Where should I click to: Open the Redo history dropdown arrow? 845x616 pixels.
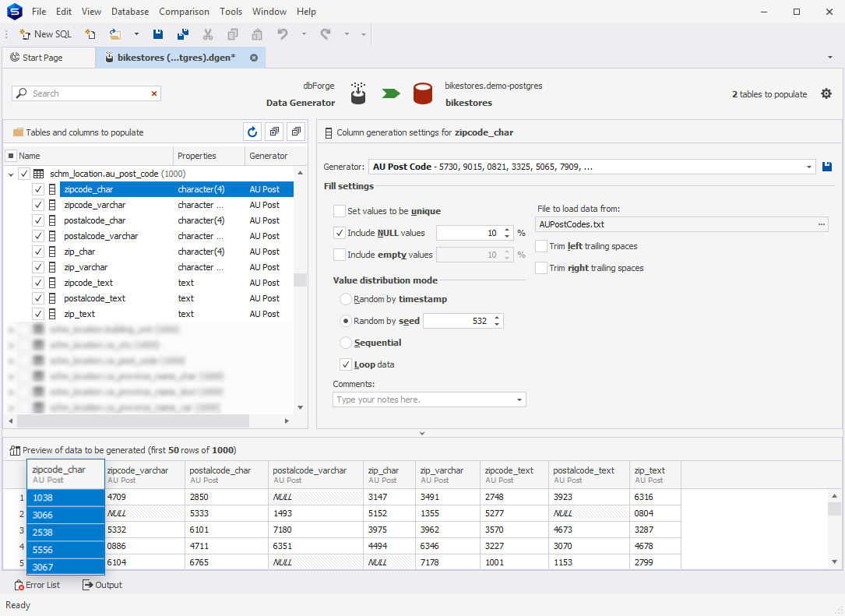(x=347, y=34)
